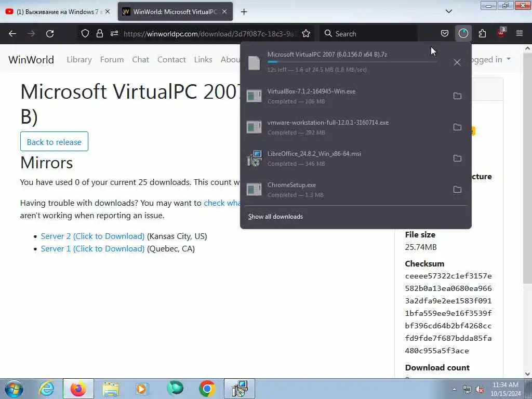Image resolution: width=532 pixels, height=399 pixels.
Task: Show ChromeSetup.exe in folder
Action: click(x=457, y=190)
